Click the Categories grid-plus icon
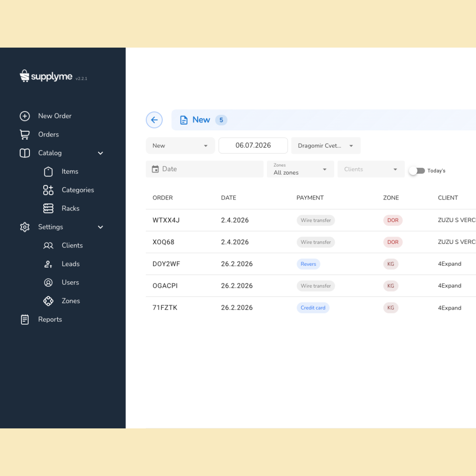This screenshot has height=476, width=476. pos(48,190)
